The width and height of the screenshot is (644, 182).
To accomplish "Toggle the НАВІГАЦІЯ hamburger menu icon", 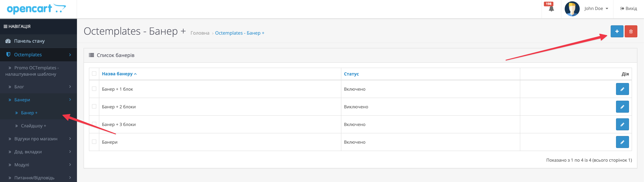I will click(5, 26).
